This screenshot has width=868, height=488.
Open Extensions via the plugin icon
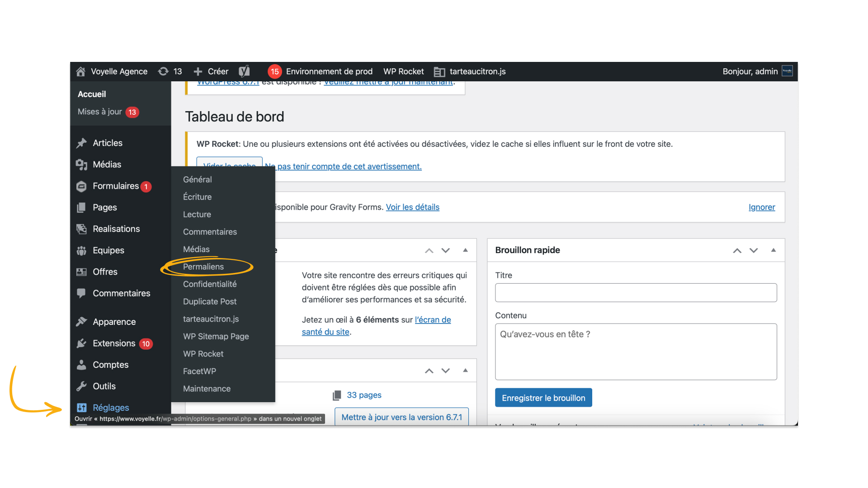pyautogui.click(x=81, y=343)
